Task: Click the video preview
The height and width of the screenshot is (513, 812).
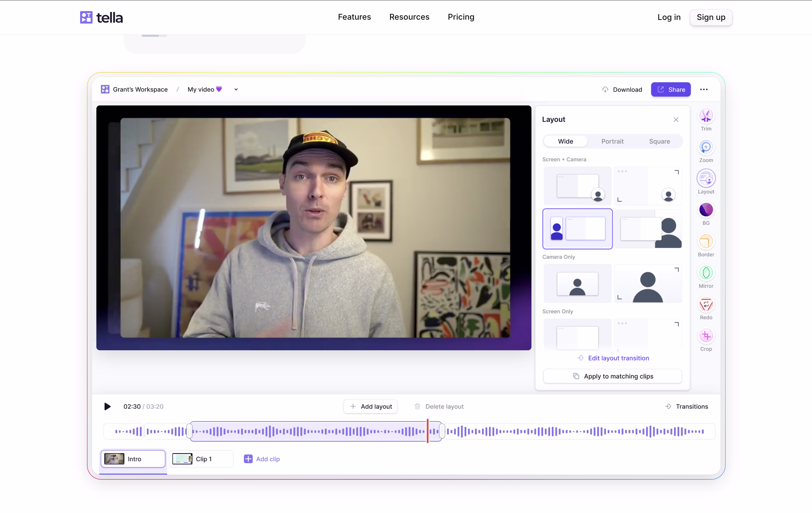Action: pyautogui.click(x=314, y=228)
